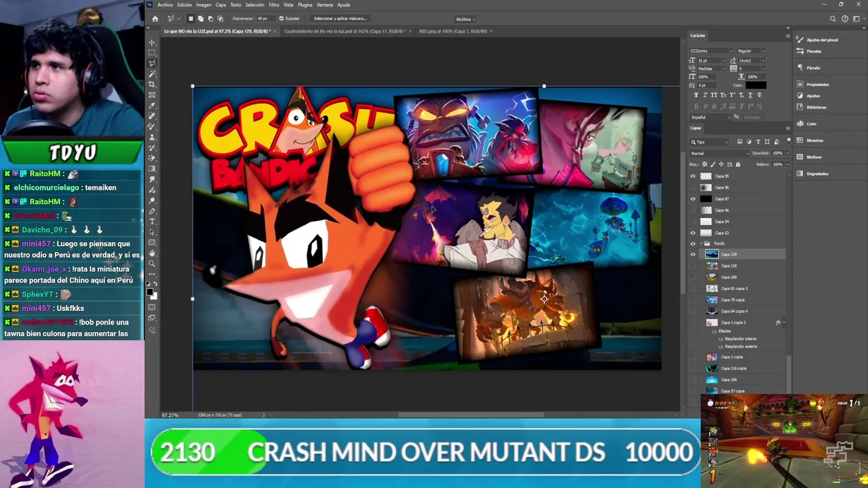Hide layer Capa 53
Image resolution: width=868 pixels, height=488 pixels.
coord(693,233)
